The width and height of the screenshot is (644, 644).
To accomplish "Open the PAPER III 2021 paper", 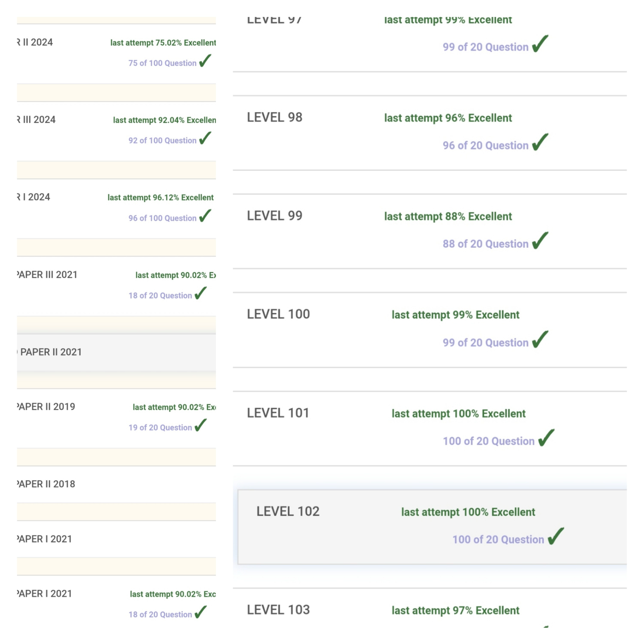I will (47, 275).
